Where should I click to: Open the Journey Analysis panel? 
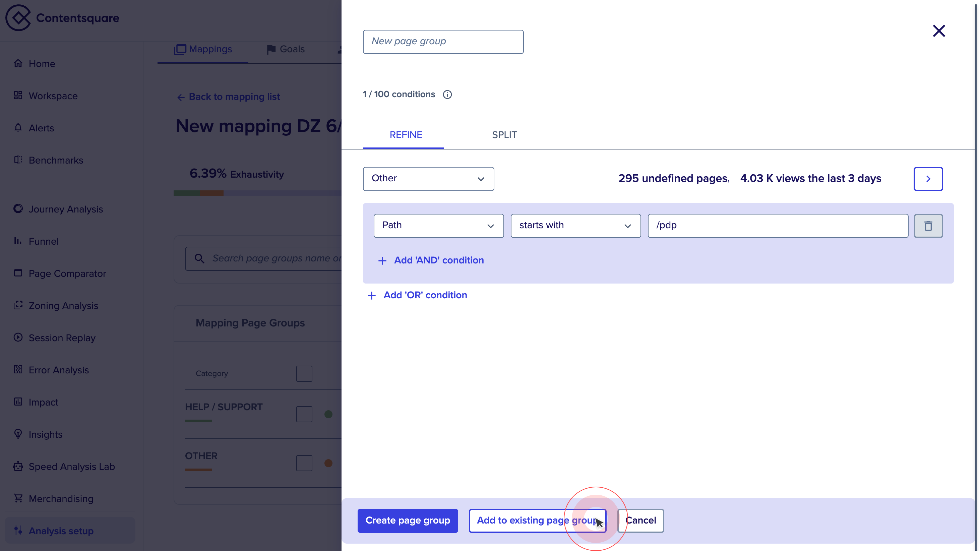point(66,209)
